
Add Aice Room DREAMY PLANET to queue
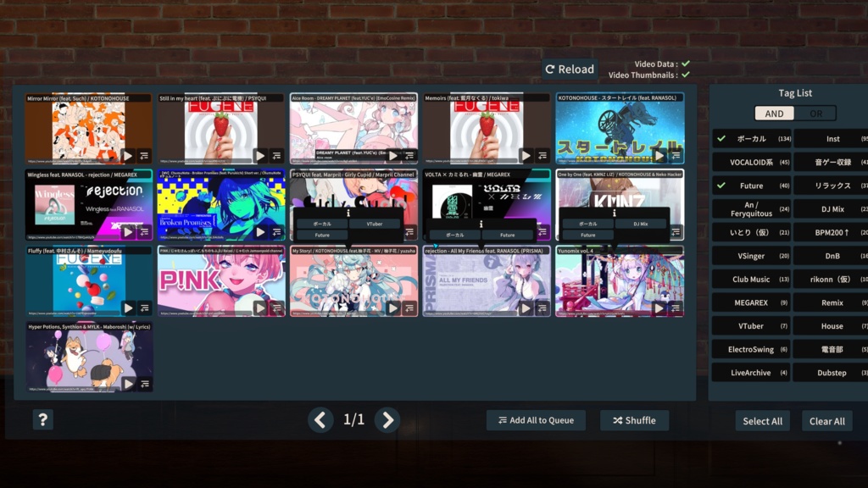click(409, 156)
